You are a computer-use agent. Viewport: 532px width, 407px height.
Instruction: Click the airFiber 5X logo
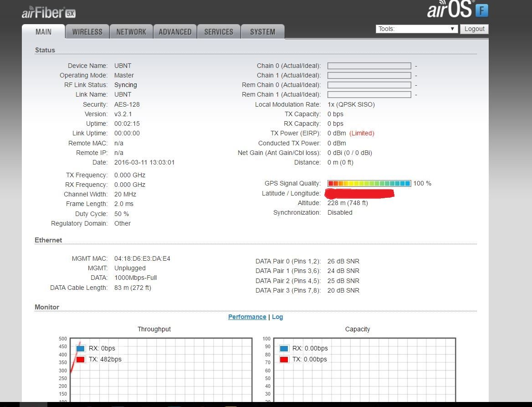48,12
